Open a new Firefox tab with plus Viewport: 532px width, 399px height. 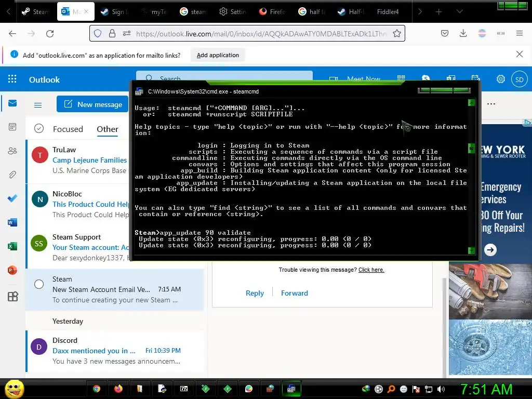tap(438, 11)
